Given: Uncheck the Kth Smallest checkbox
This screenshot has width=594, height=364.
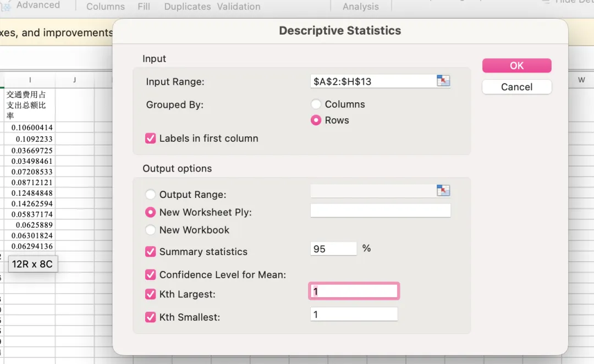Looking at the screenshot, I should tap(151, 317).
